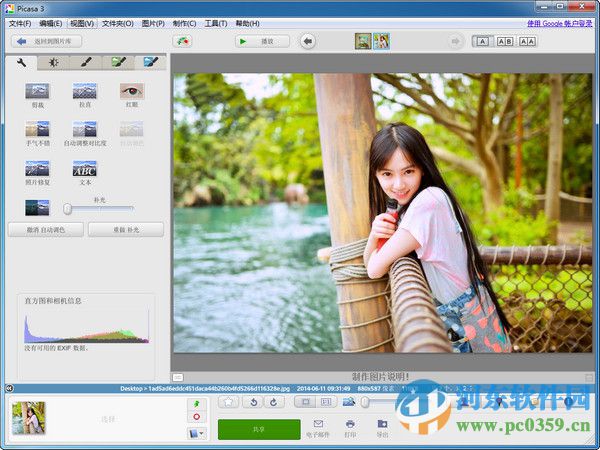Go to previous photo arrow
600x450 pixels.
pyautogui.click(x=308, y=41)
